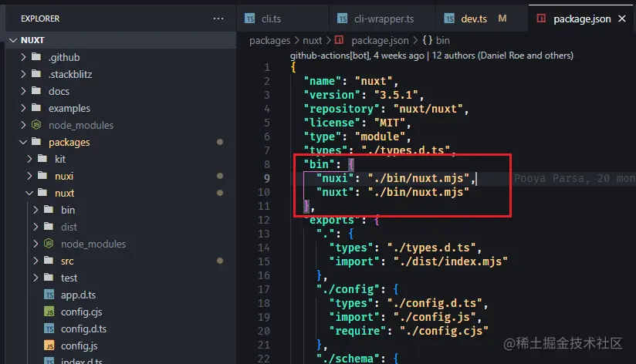
Task: Click '{} bin' breadcrumb segment
Action: point(436,41)
